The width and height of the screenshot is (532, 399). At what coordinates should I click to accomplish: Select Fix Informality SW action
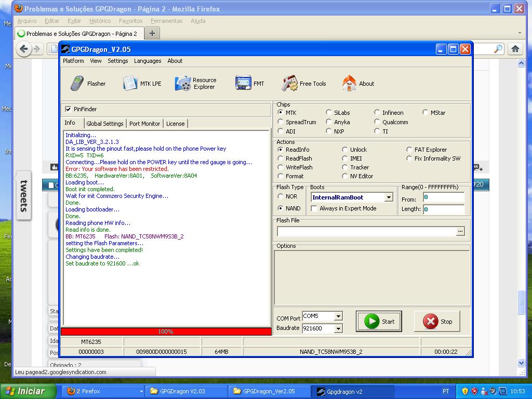click(x=409, y=158)
